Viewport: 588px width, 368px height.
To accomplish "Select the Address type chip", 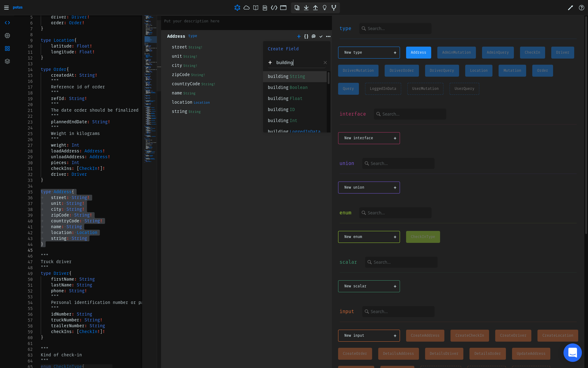I will (x=418, y=52).
